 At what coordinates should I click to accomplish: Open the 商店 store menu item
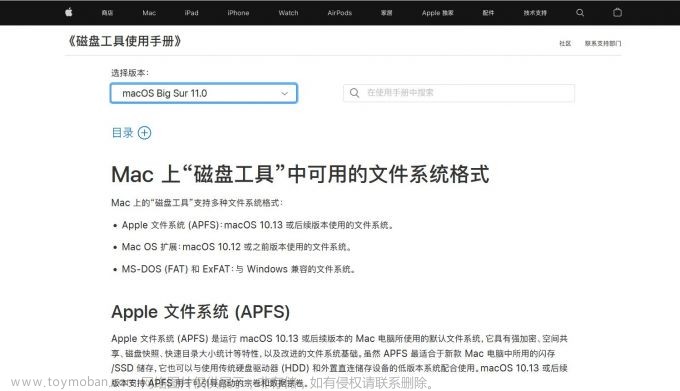(x=107, y=13)
